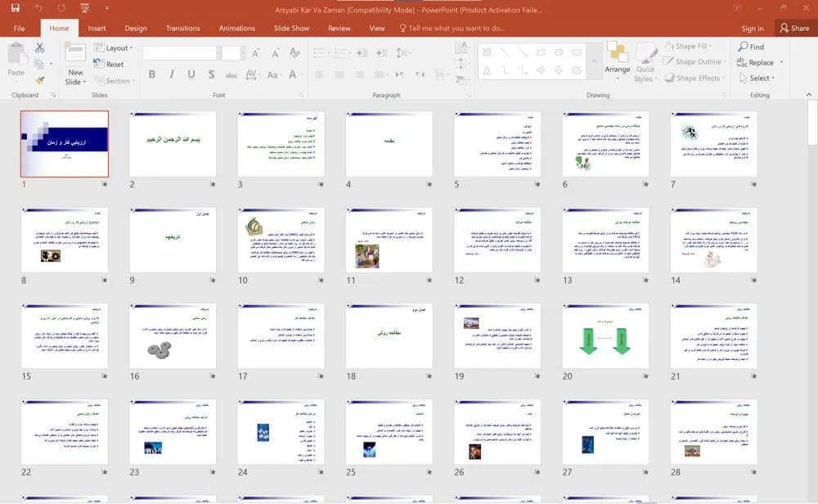Screen dimensions: 818x504
Task: Toggle Strikethrough formatting
Action: click(x=231, y=75)
